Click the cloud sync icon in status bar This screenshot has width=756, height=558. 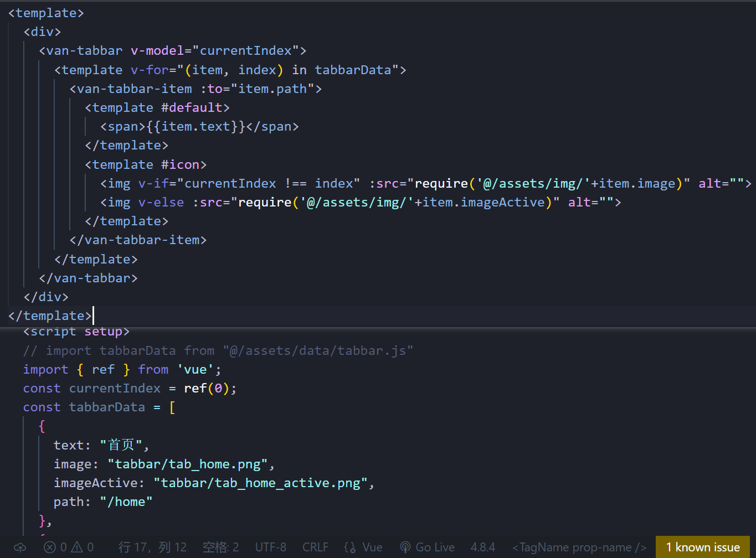[20, 547]
